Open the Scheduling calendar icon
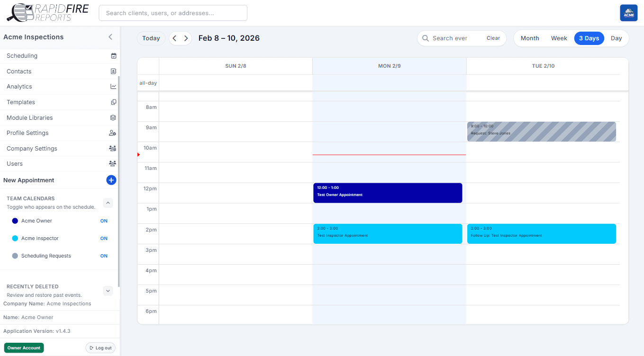This screenshot has height=356, width=644. point(113,55)
